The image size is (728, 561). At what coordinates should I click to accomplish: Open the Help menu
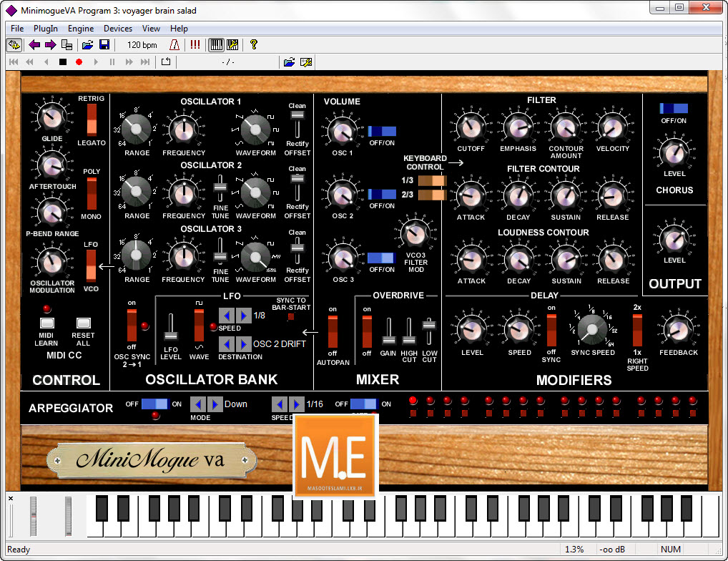click(179, 29)
